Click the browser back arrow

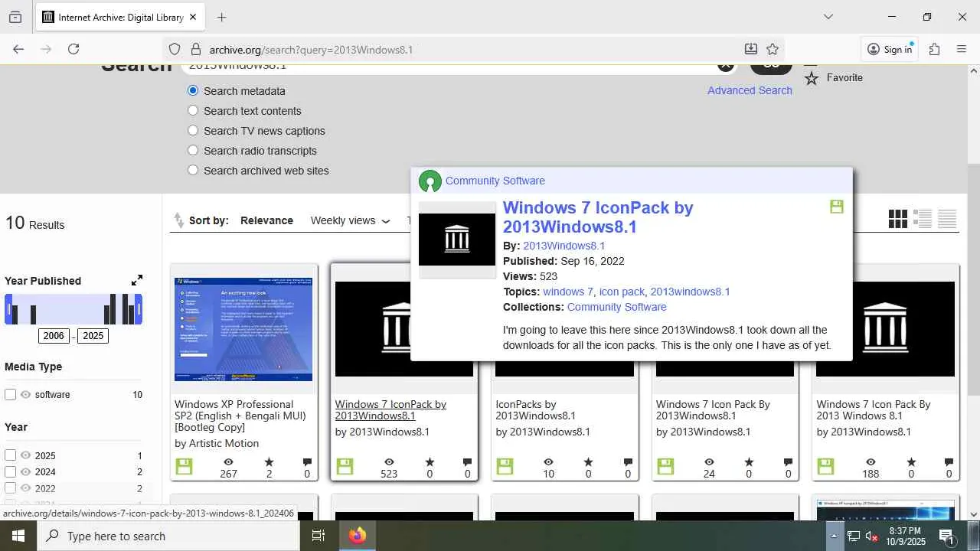[x=18, y=49]
